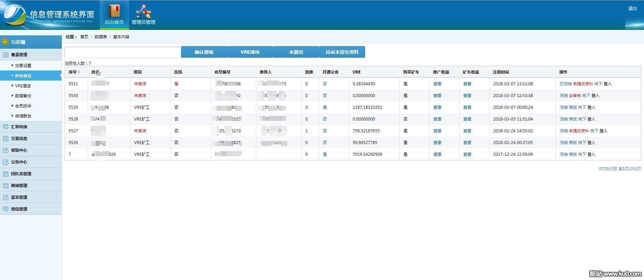Image resolution: width=644 pixels, height=280 pixels.
Task: Click the 微信管理 message icon
Action: [x=6, y=209]
